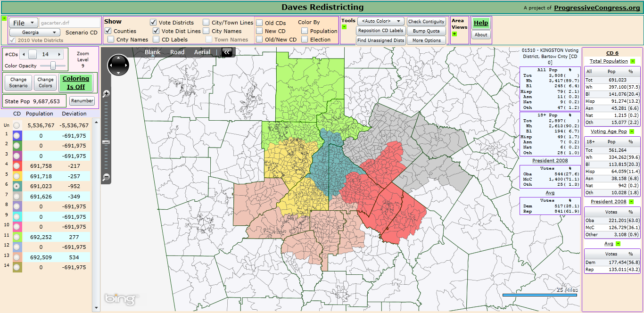644x313 pixels.
Task: Toggle the Coloring Is Off button
Action: tap(76, 82)
